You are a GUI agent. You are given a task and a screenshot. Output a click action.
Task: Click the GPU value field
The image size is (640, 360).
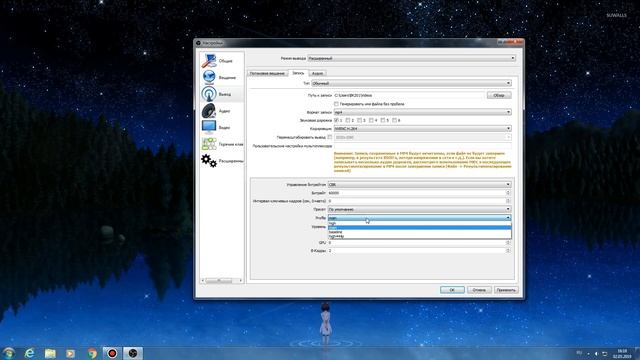coord(416,242)
